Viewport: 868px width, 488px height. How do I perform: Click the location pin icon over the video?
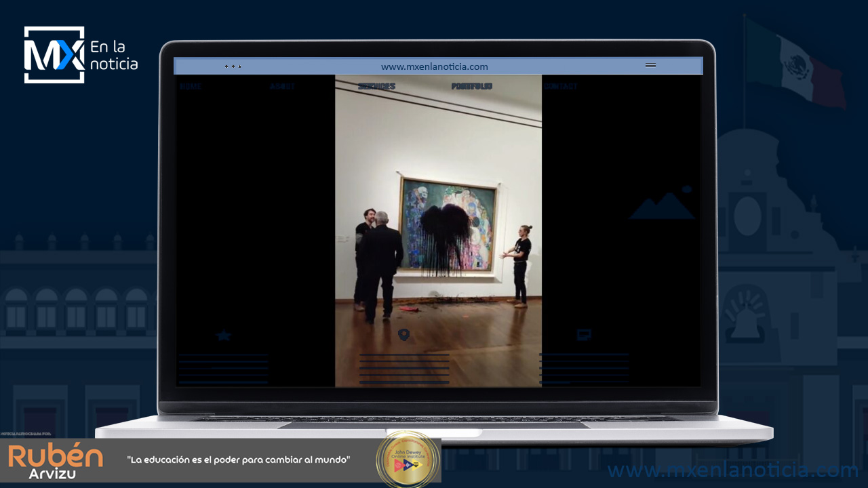[403, 335]
